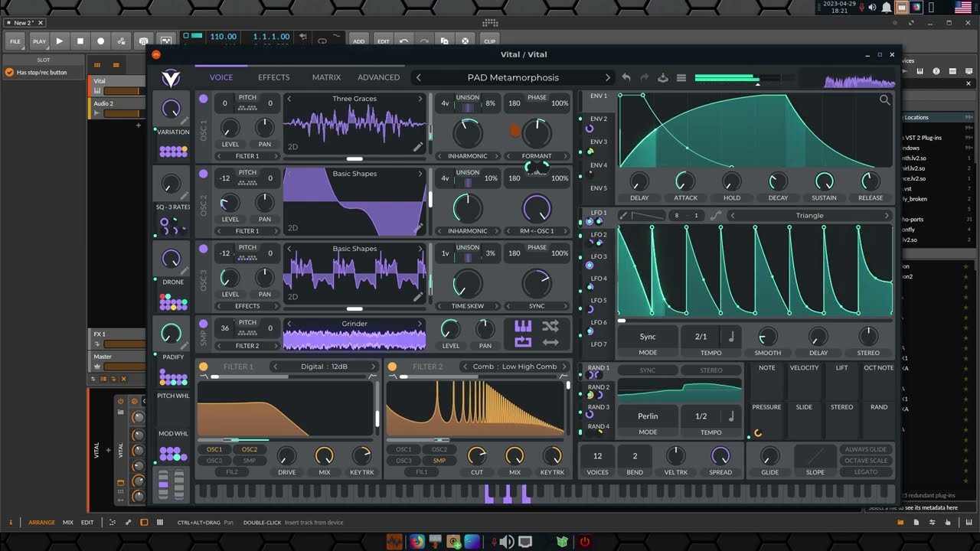The width and height of the screenshot is (980, 551).
Task: Click the ADD button in the DAW
Action: [x=358, y=41]
